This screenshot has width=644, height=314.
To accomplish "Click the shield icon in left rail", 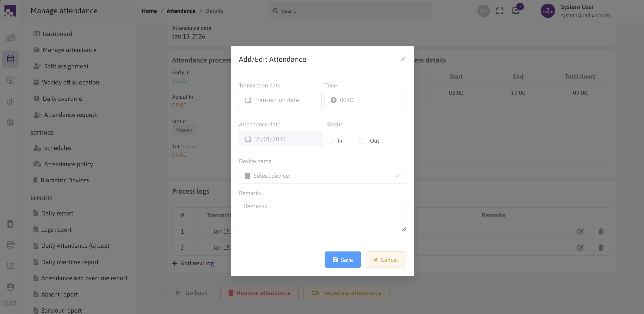I will pos(10,287).
